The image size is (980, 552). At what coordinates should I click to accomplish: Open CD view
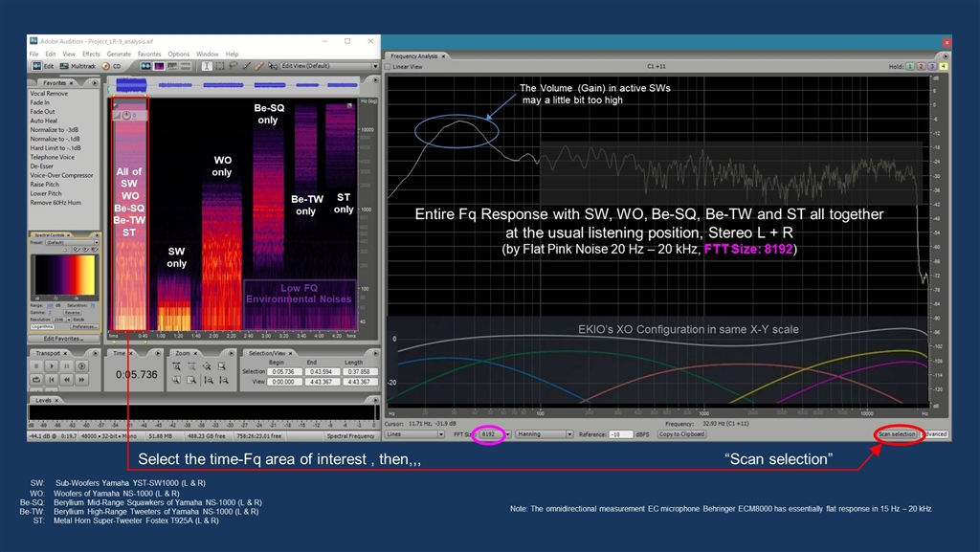click(111, 66)
